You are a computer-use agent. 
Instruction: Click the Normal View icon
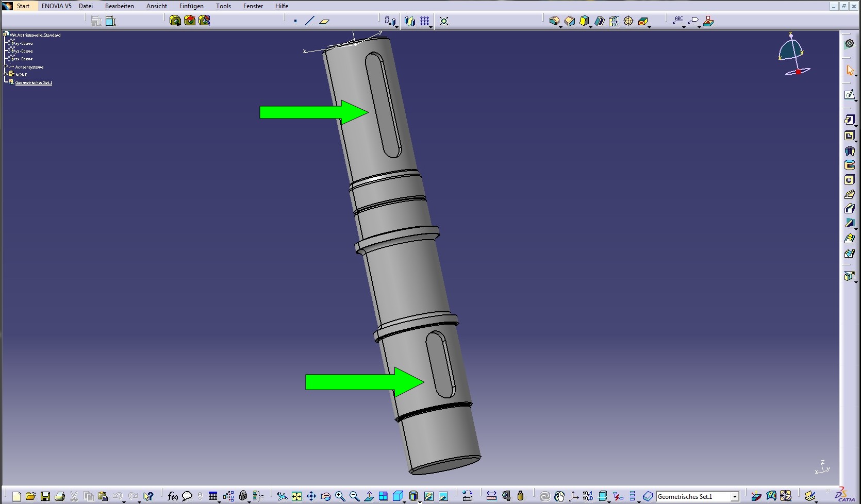pos(369,496)
